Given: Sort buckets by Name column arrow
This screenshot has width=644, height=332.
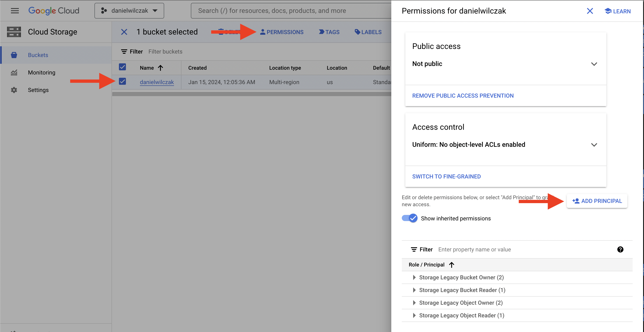Looking at the screenshot, I should (160, 68).
